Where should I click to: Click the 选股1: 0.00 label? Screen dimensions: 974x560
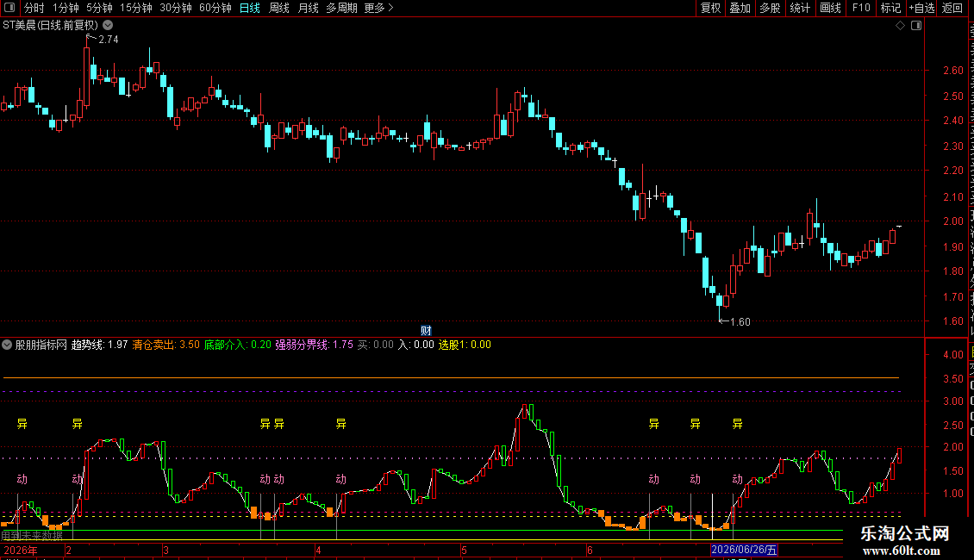(x=465, y=345)
